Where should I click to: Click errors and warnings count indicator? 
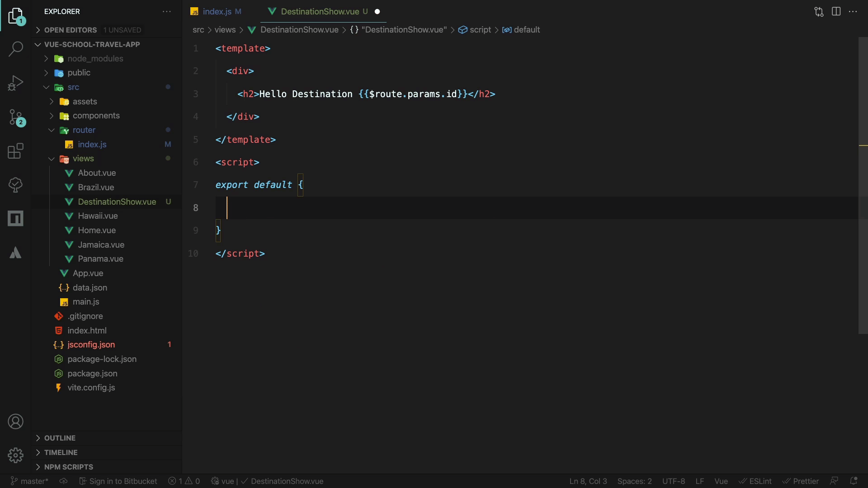click(184, 481)
